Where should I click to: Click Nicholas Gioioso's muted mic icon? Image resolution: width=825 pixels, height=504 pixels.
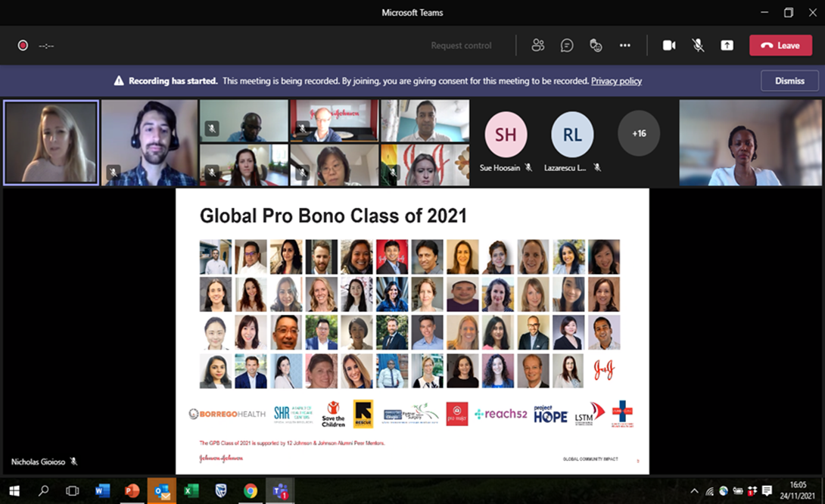73,462
